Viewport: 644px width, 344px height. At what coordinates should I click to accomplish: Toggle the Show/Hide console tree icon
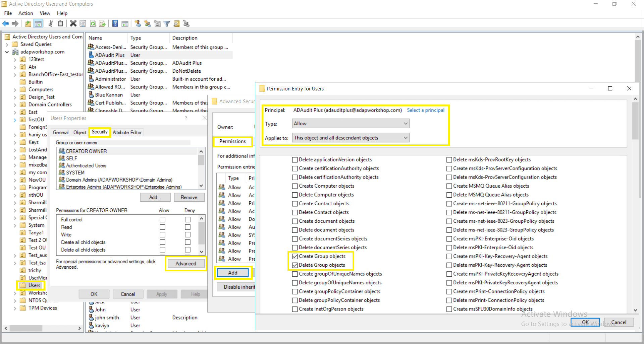[x=38, y=23]
